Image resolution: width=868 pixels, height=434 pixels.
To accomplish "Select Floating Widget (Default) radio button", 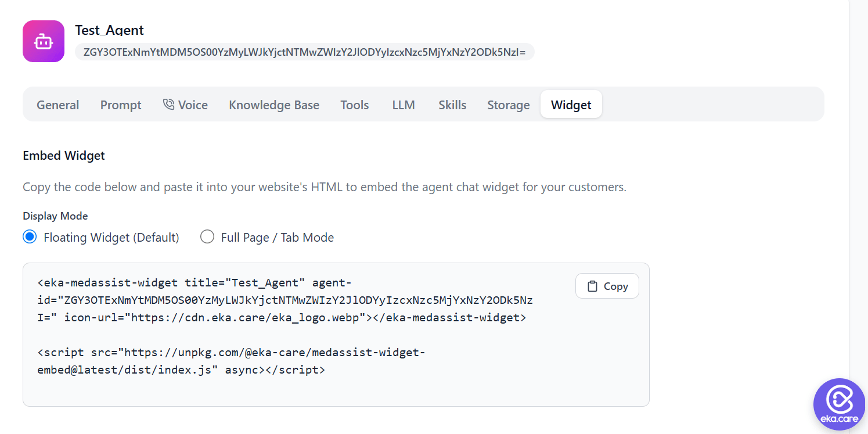I will (30, 237).
